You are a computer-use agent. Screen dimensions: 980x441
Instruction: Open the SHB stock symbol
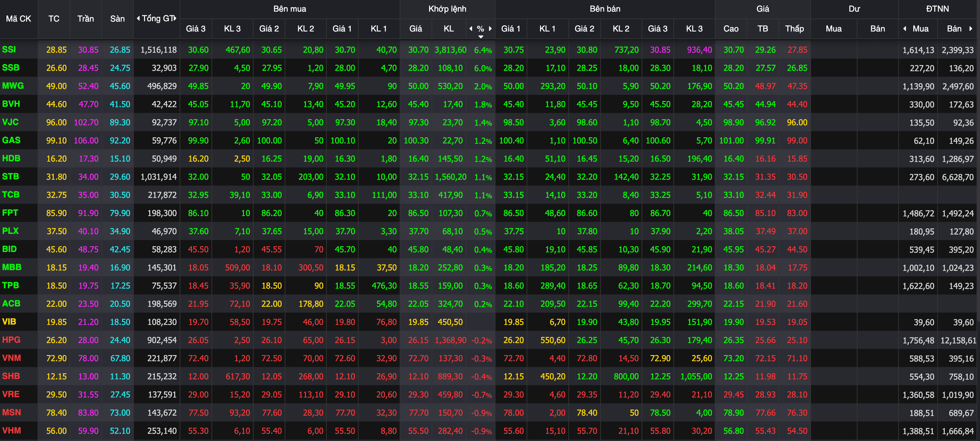coord(11,376)
